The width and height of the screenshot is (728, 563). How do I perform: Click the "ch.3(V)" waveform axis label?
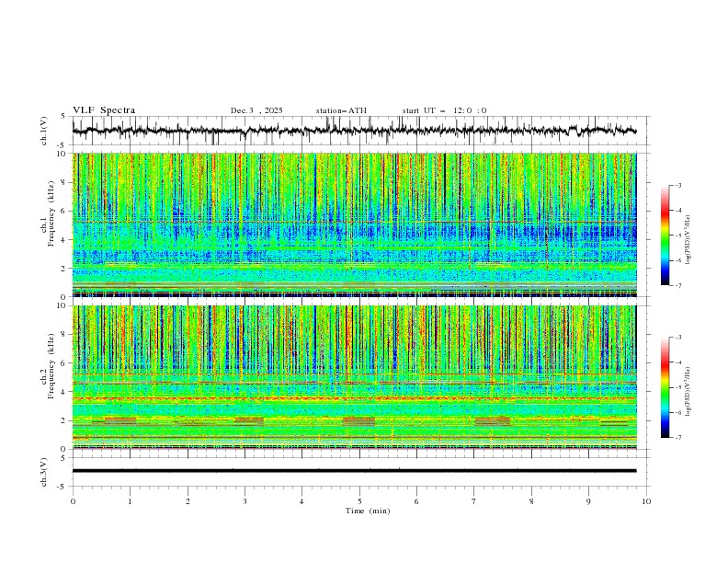44,471
